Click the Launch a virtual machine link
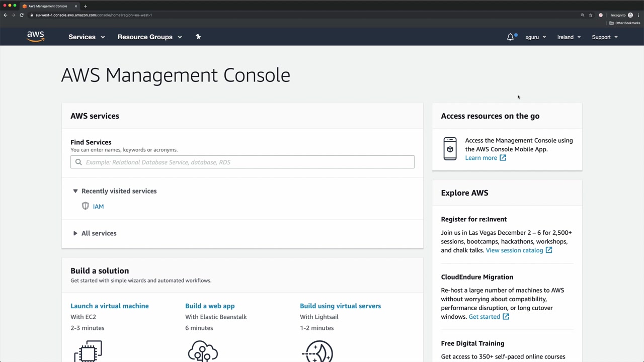The image size is (644, 362). click(110, 306)
